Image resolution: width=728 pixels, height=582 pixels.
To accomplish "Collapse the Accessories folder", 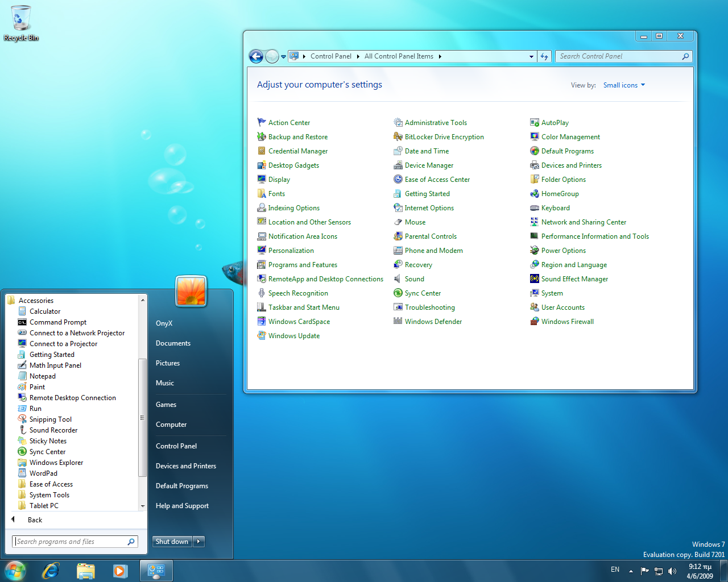I will pos(36,300).
